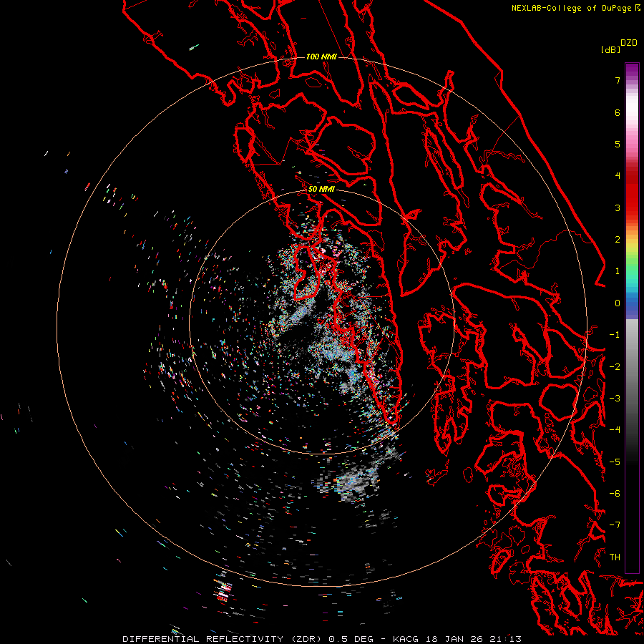Click the 6 dB value on color scale
The image size is (644, 644).
tap(618, 112)
